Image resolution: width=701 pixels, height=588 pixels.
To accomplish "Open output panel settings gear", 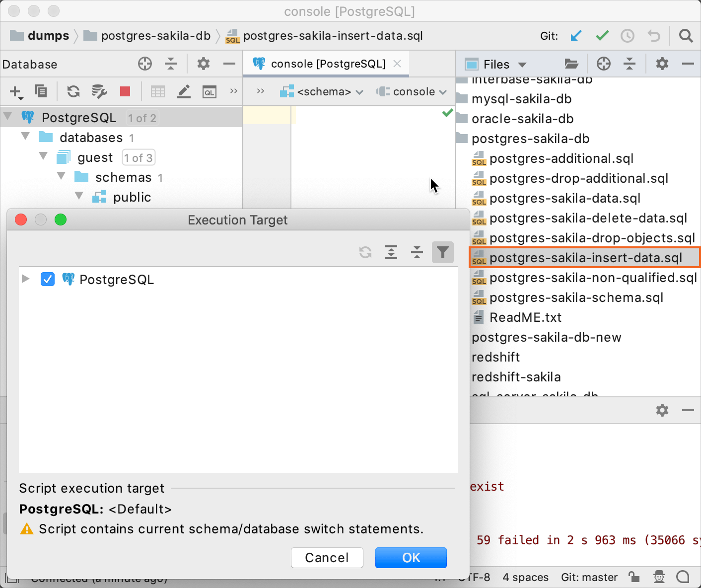I will point(662,410).
